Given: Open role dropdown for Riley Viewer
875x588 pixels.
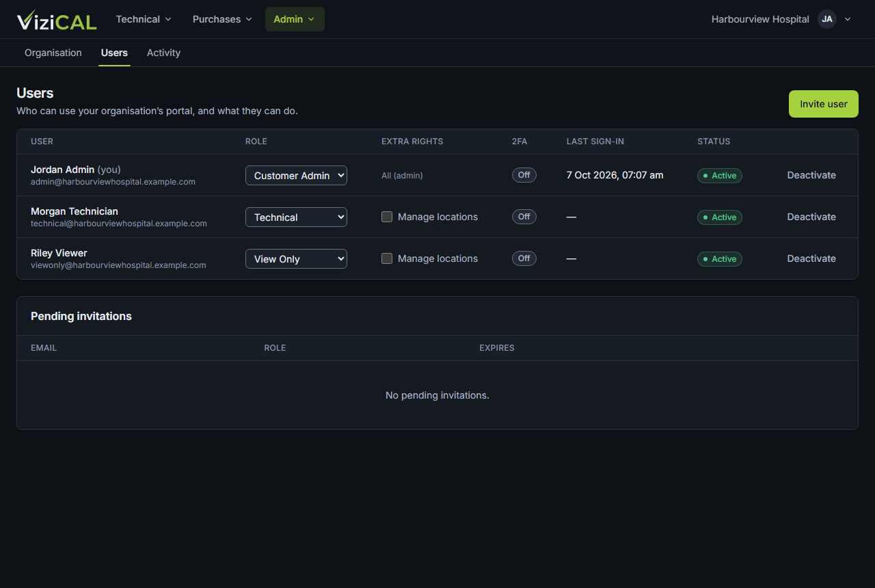Looking at the screenshot, I should coord(296,259).
